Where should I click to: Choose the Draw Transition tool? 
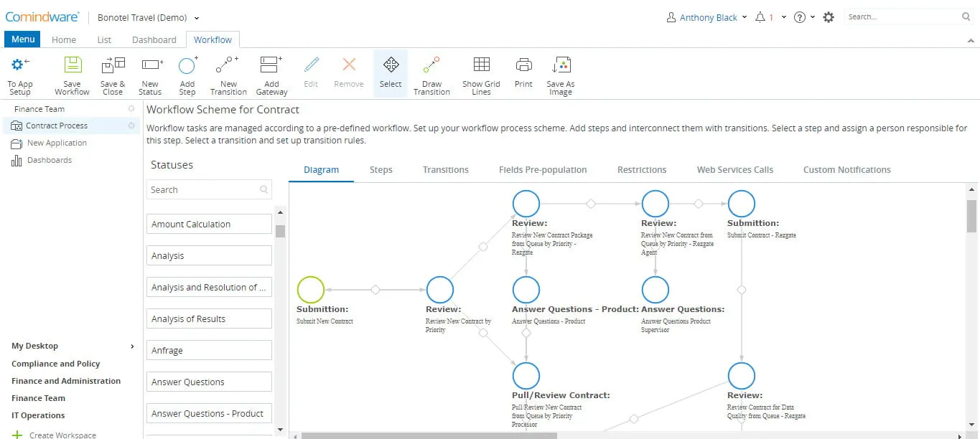(431, 76)
